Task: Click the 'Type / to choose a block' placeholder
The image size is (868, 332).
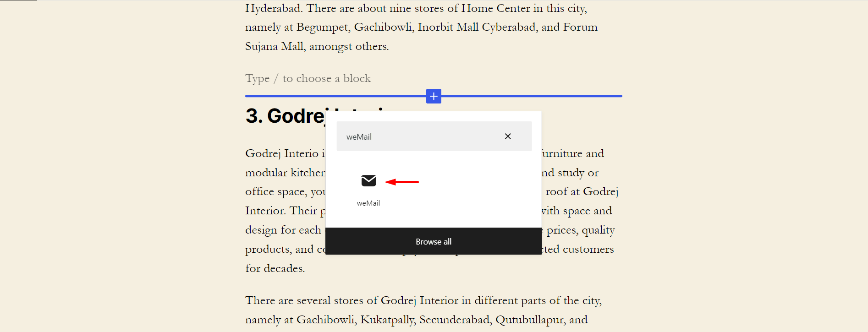Action: pos(308,79)
